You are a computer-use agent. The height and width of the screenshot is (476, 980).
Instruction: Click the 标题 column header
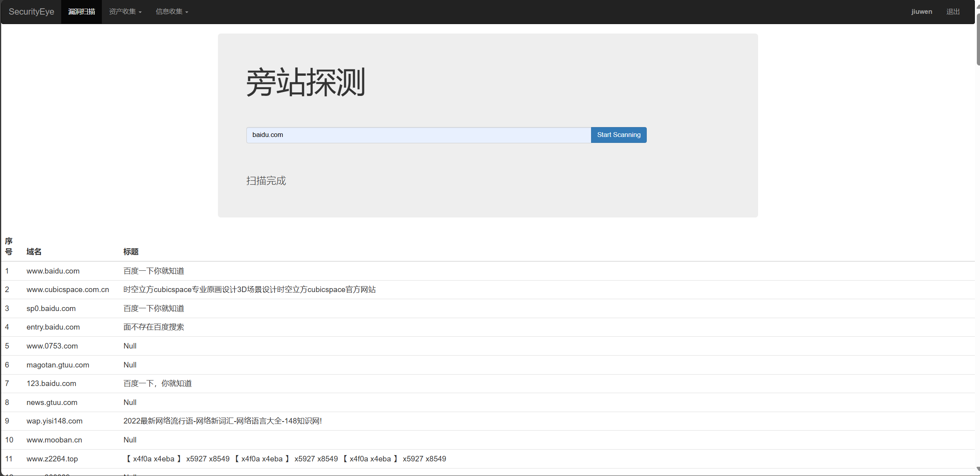coord(131,252)
